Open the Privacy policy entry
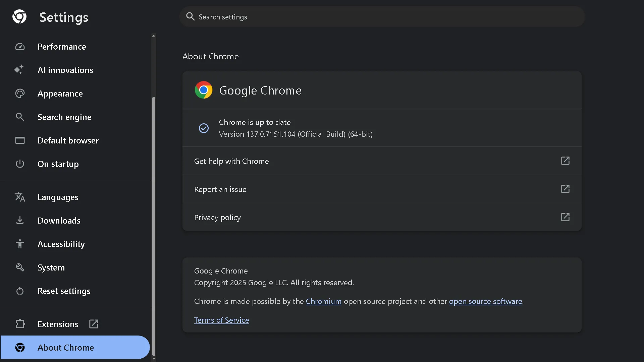 coord(217,217)
